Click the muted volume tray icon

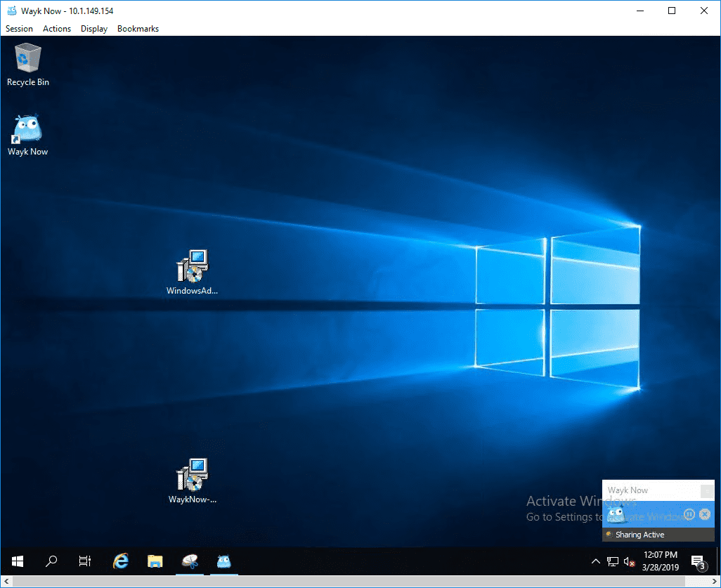[x=629, y=561]
